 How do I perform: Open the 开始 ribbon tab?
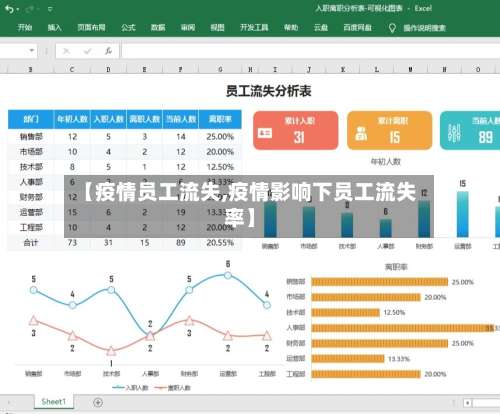click(25, 28)
